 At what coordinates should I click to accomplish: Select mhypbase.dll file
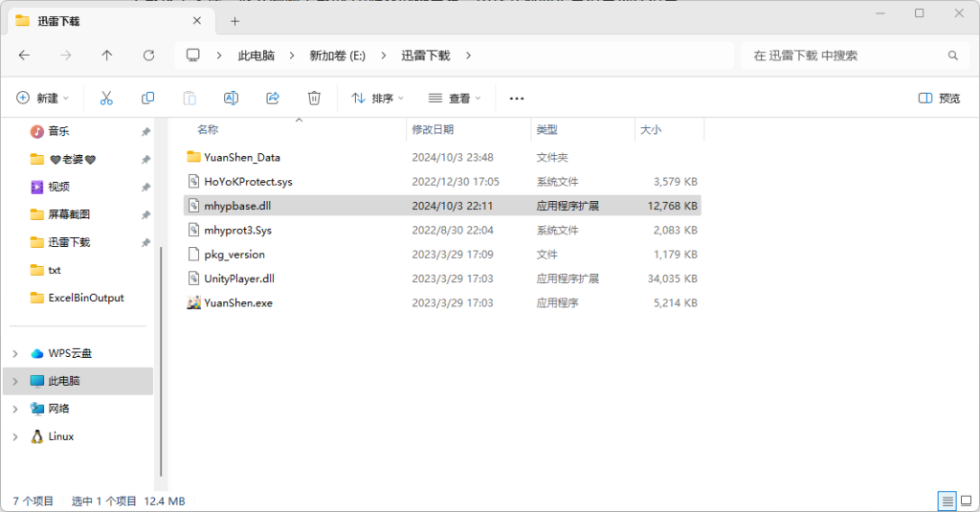pyautogui.click(x=442, y=206)
